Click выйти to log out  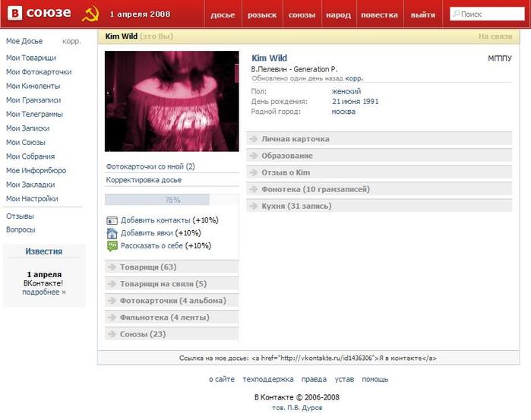pos(423,15)
